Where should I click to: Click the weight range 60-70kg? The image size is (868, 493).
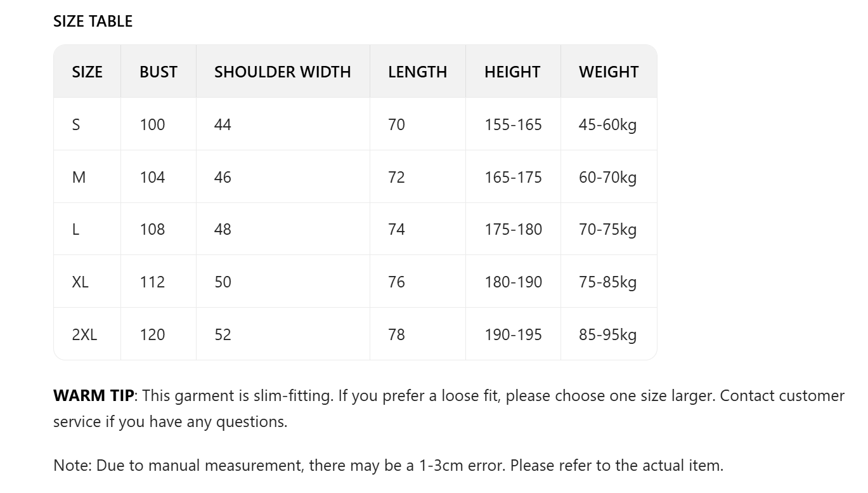[x=607, y=177]
